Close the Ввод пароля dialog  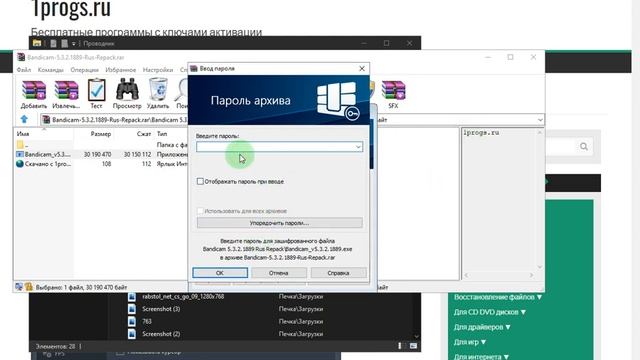(362, 69)
